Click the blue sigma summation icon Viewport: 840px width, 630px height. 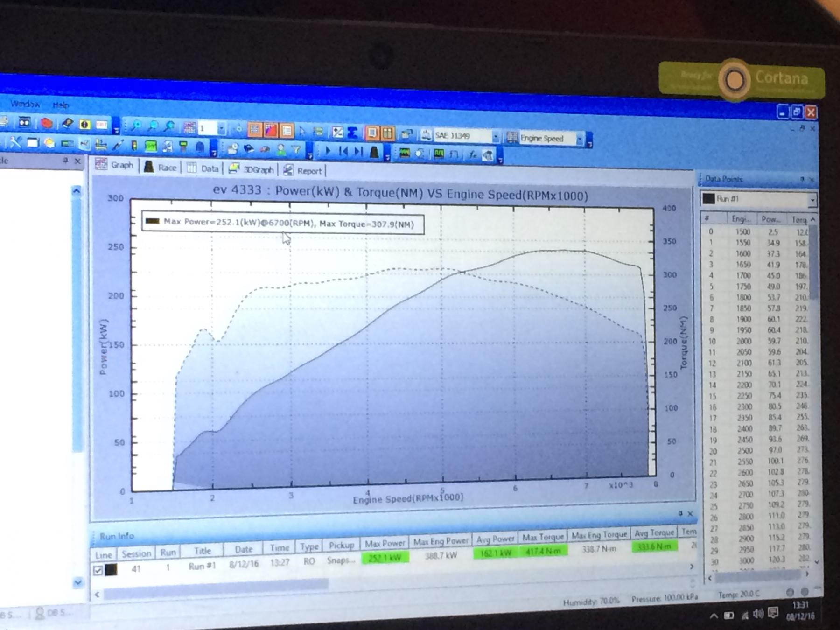point(353,133)
